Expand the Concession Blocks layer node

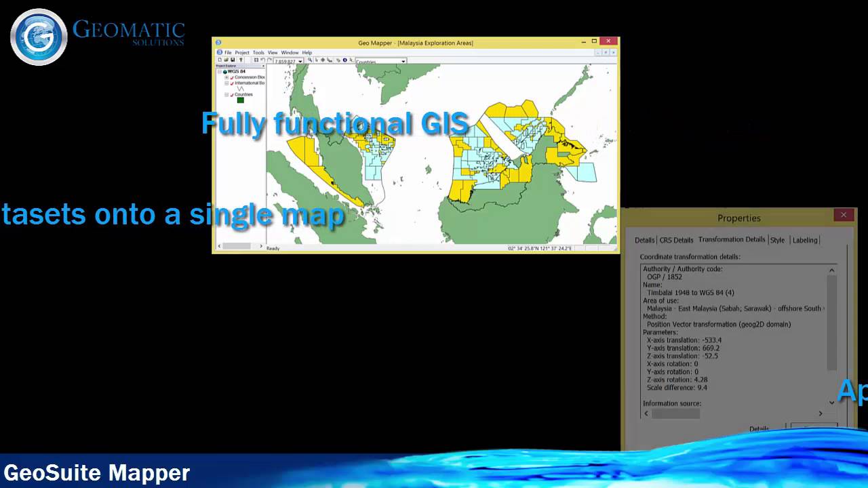coord(226,77)
